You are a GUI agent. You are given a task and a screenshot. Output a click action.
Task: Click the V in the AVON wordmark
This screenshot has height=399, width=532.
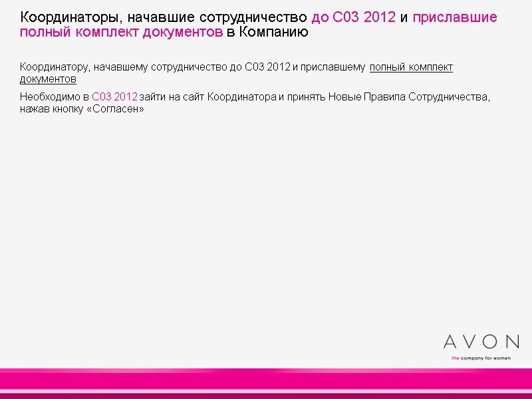470,341
